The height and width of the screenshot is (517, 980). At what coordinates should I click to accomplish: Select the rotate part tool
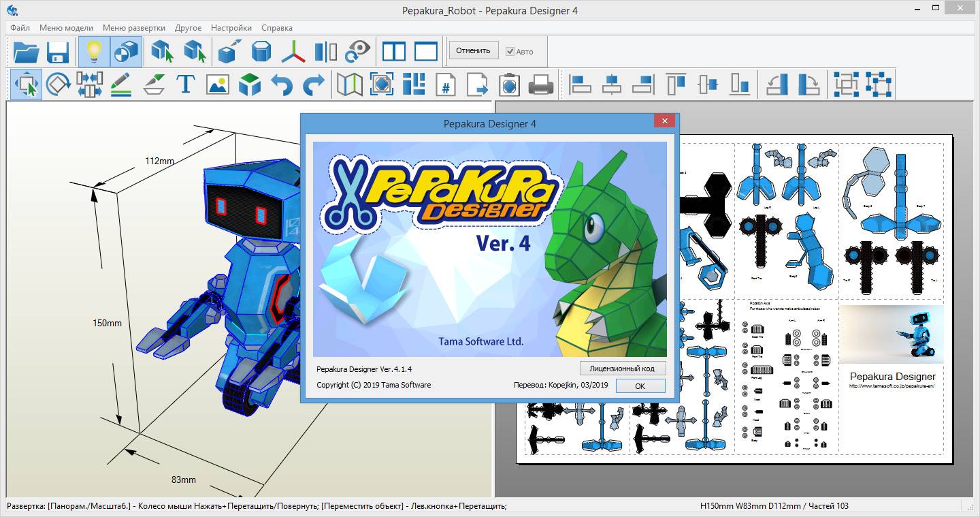click(59, 84)
